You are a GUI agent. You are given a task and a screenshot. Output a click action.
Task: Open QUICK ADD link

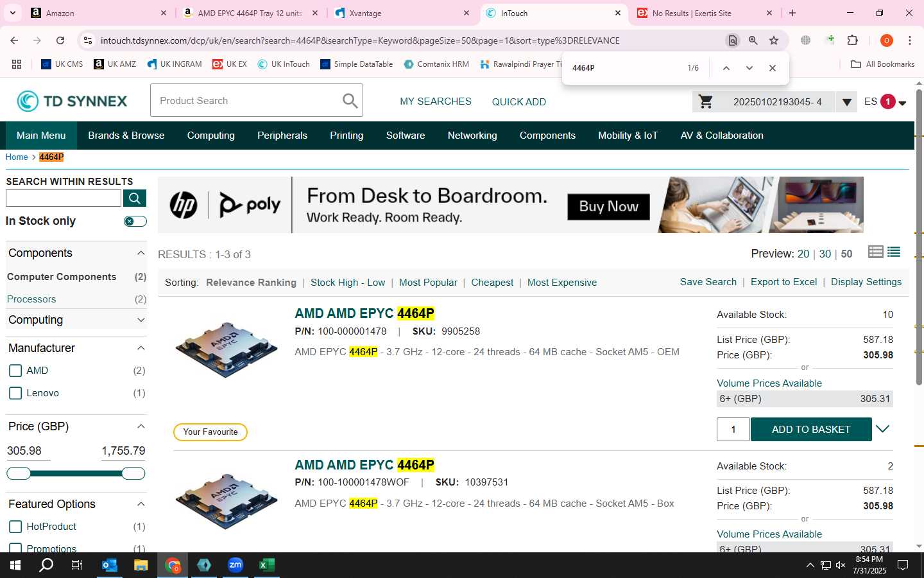tap(519, 101)
